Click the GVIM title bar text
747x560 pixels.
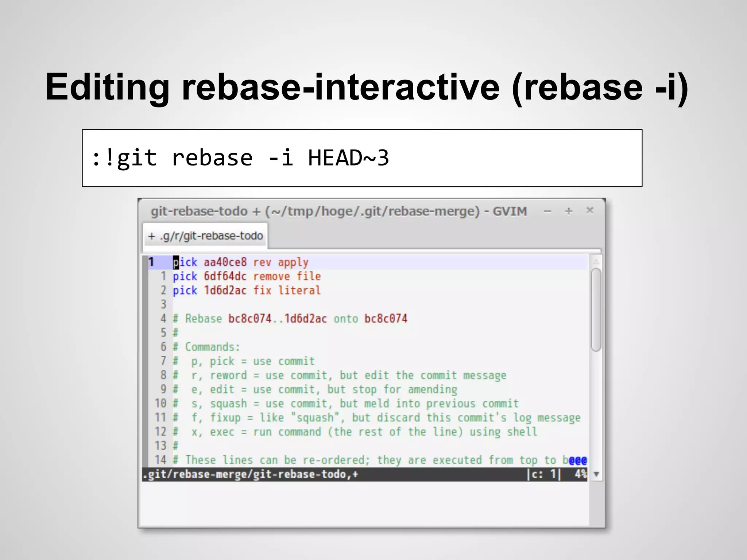tap(339, 211)
